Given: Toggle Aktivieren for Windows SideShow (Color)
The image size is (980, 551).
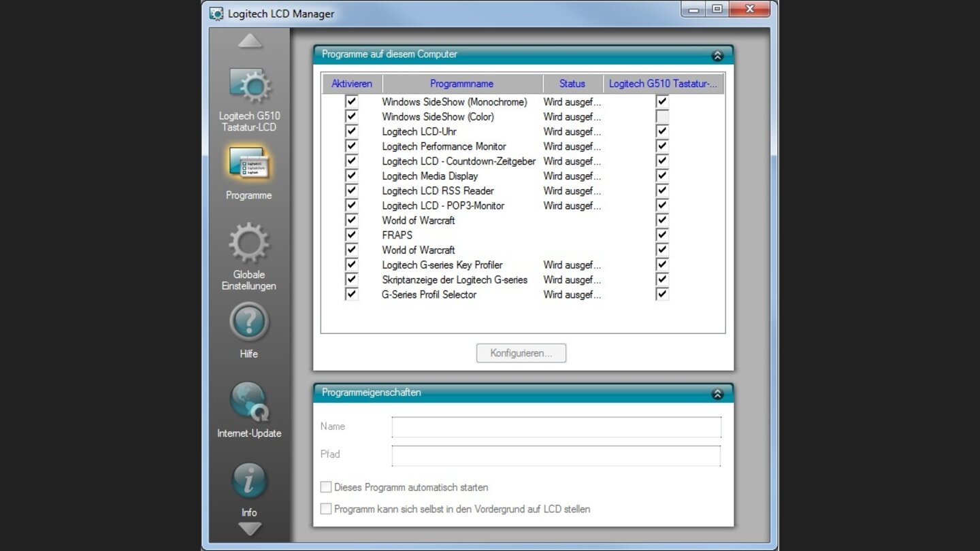Looking at the screenshot, I should coord(351,116).
